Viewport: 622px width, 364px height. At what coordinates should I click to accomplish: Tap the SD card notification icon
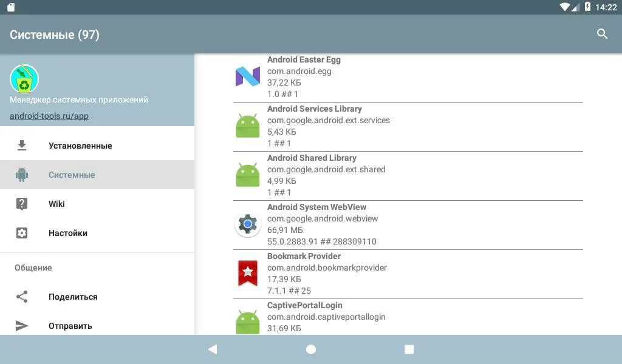pos(11,7)
